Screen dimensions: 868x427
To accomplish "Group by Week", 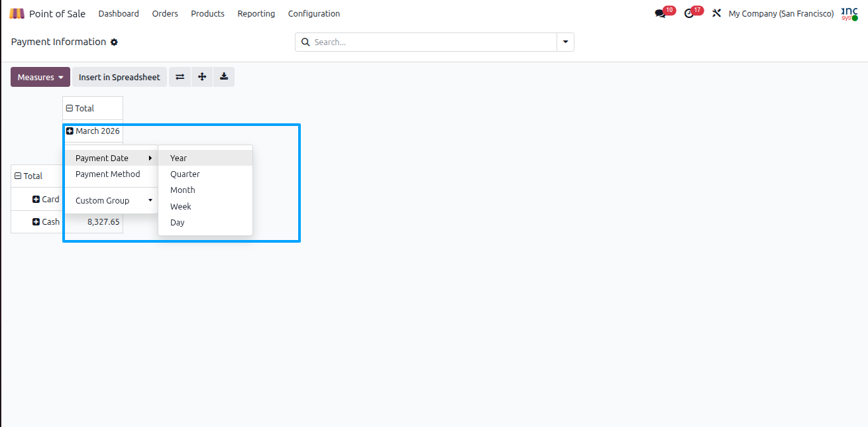I will (205, 206).
